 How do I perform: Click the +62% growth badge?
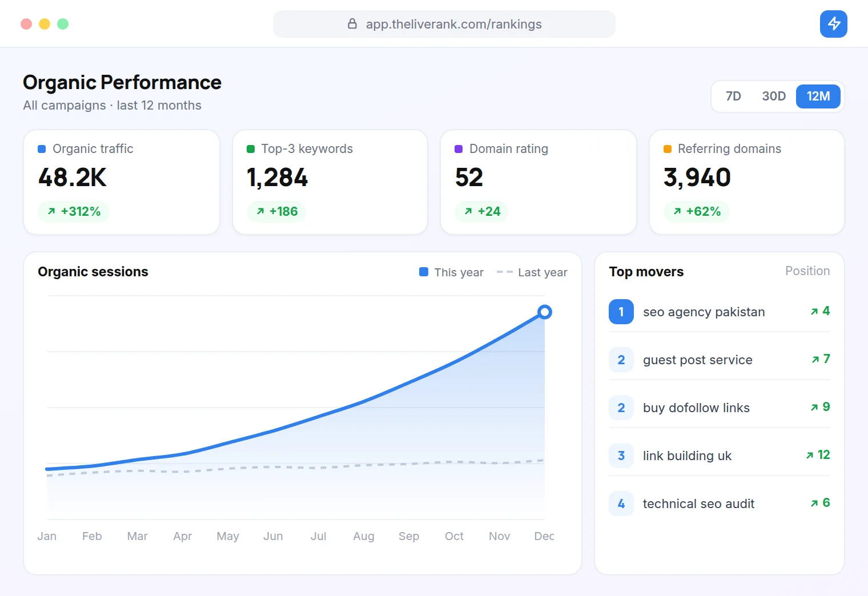click(x=697, y=211)
